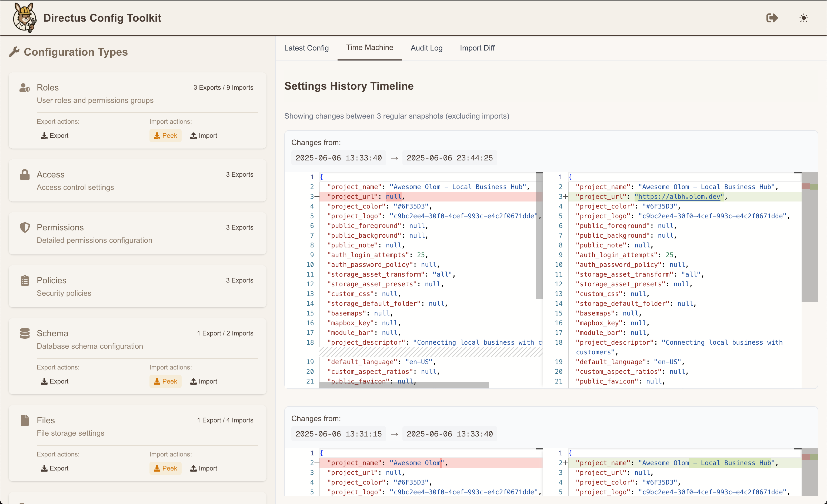The image size is (827, 504).
Task: Open the Import Diff tab
Action: click(477, 48)
